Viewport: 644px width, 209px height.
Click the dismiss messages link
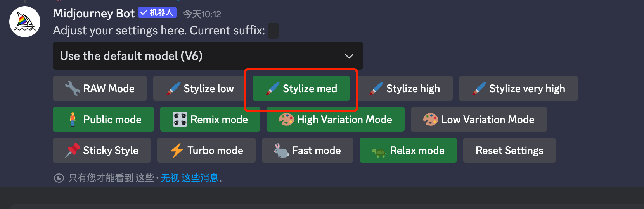[x=190, y=178]
